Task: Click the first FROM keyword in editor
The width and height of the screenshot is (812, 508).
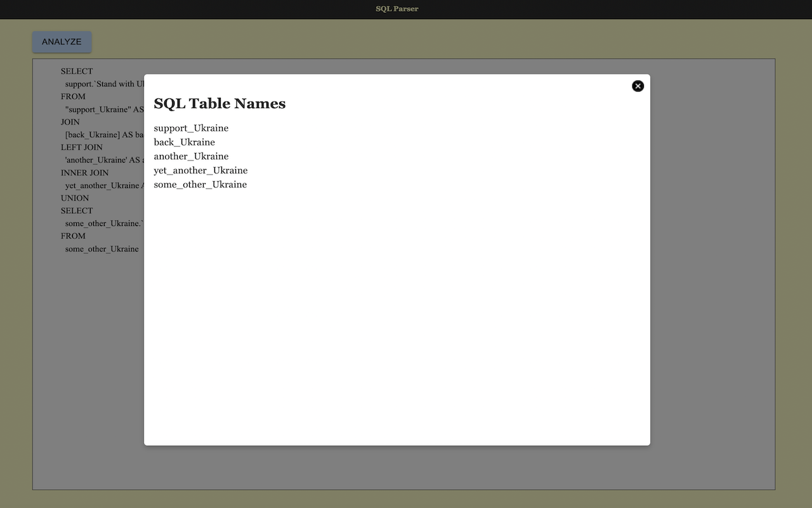Action: point(73,97)
